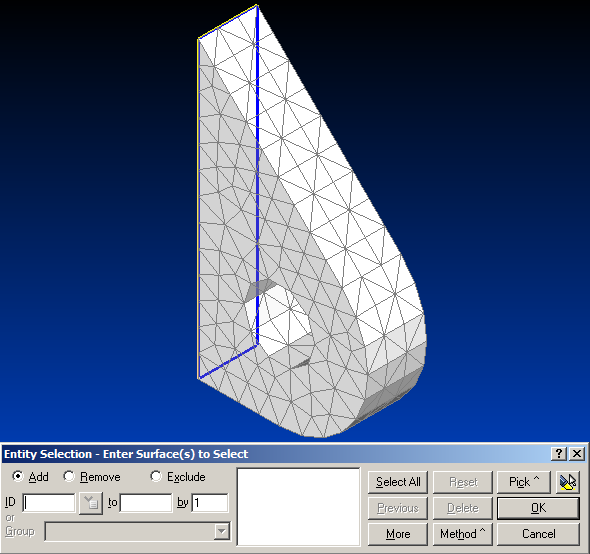
Task: Click the list icon beside ID field
Action: (x=91, y=503)
